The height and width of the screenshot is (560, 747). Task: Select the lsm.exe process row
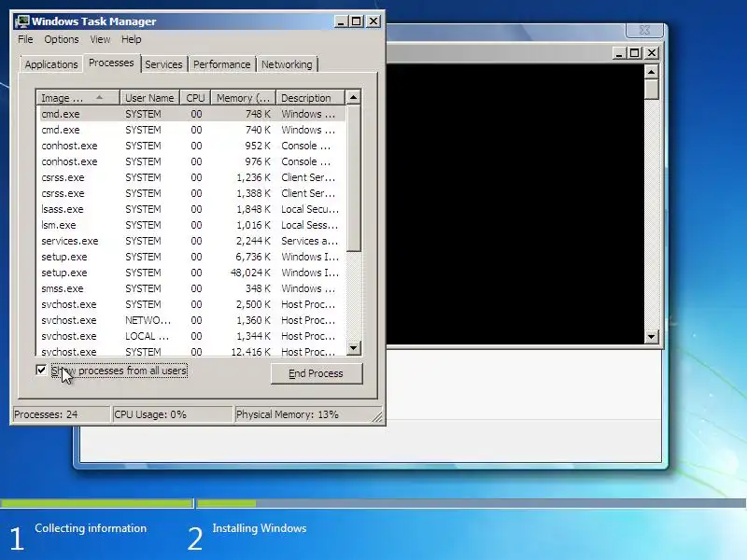(x=190, y=225)
